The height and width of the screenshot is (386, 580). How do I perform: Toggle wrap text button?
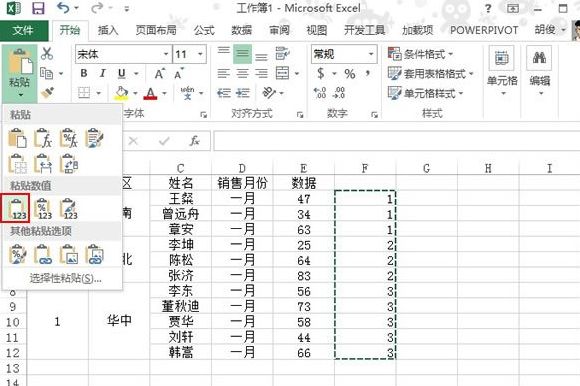(282, 54)
